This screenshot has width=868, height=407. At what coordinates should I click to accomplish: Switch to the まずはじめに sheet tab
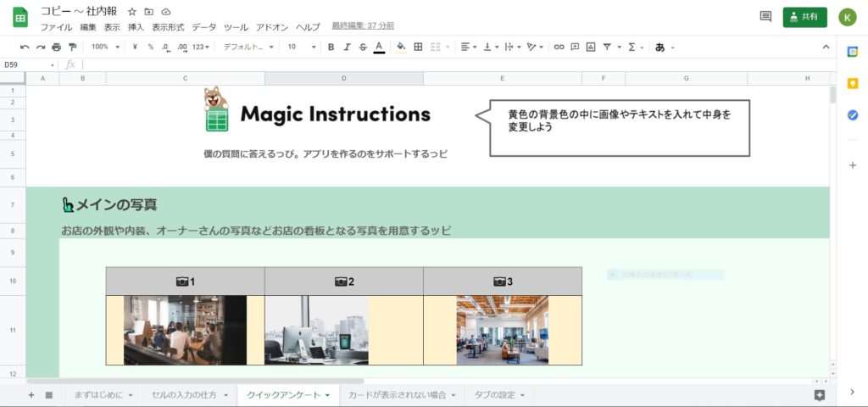click(103, 395)
